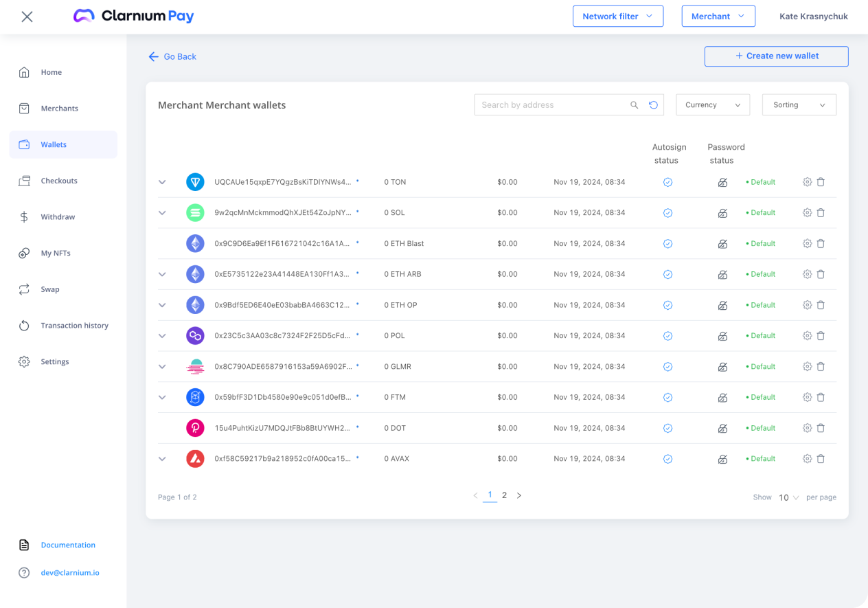Open settings for the FTM wallet
Image resolution: width=868 pixels, height=608 pixels.
(807, 397)
